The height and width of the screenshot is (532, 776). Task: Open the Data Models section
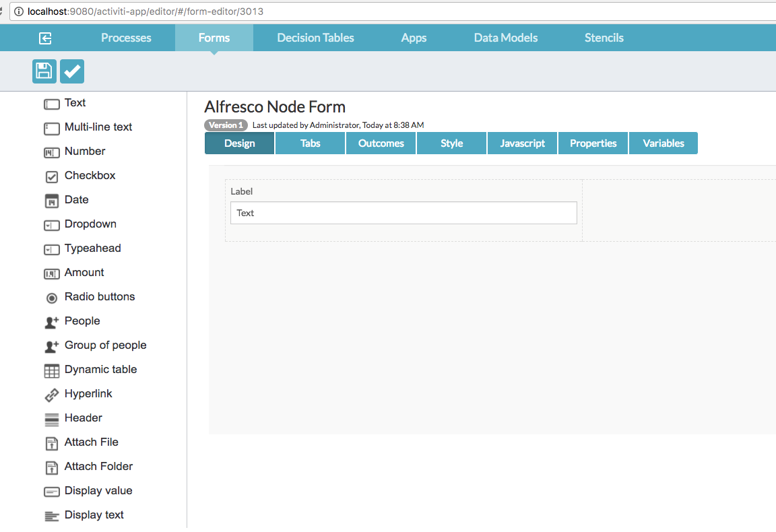click(x=506, y=38)
